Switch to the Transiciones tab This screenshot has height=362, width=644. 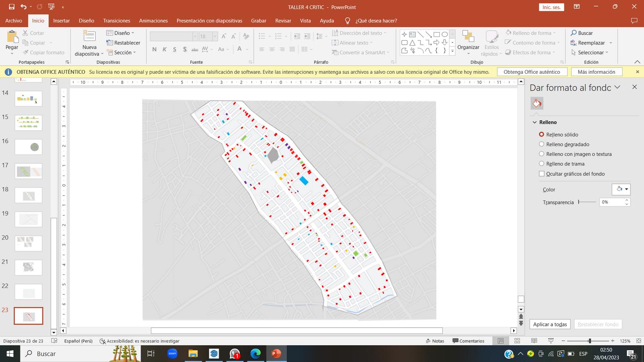pyautogui.click(x=117, y=21)
